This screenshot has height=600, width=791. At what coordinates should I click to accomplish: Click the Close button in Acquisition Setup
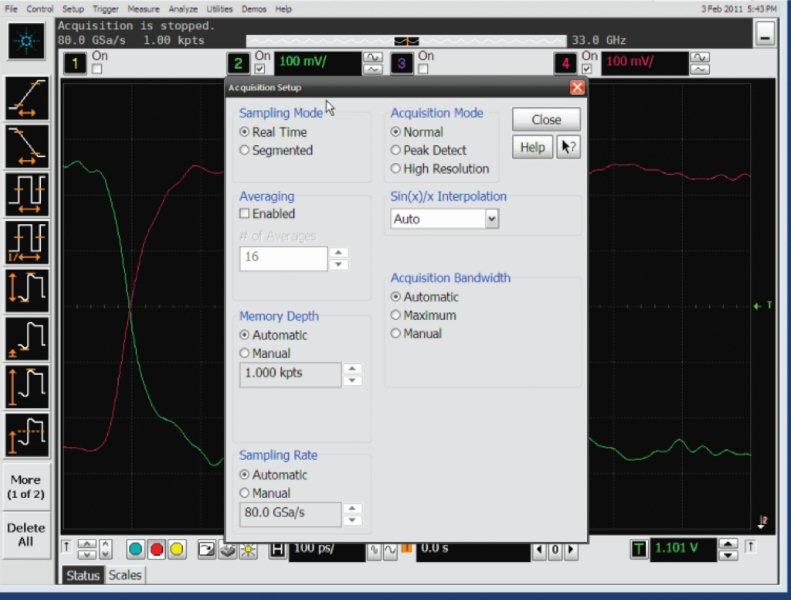pos(546,120)
